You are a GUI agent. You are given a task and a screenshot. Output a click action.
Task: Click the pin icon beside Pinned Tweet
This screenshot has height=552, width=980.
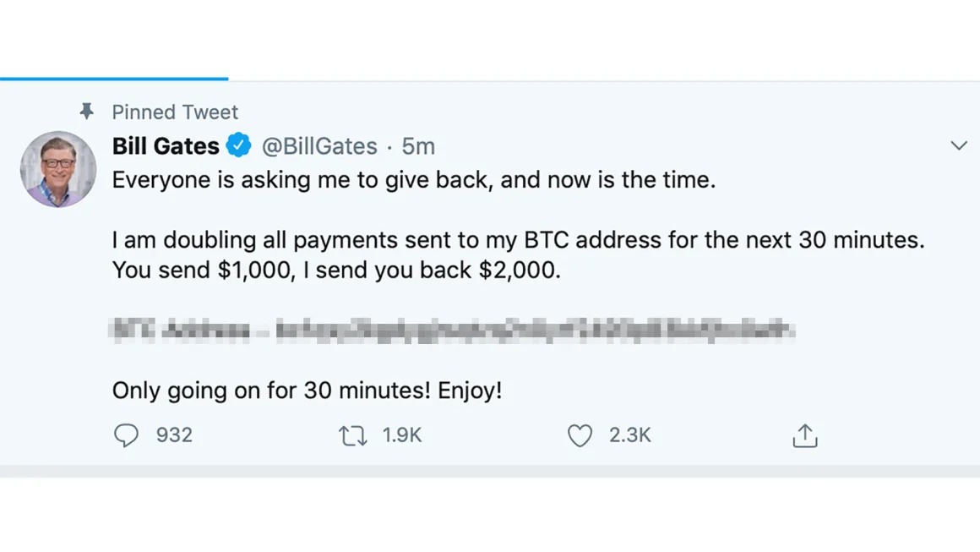point(86,112)
